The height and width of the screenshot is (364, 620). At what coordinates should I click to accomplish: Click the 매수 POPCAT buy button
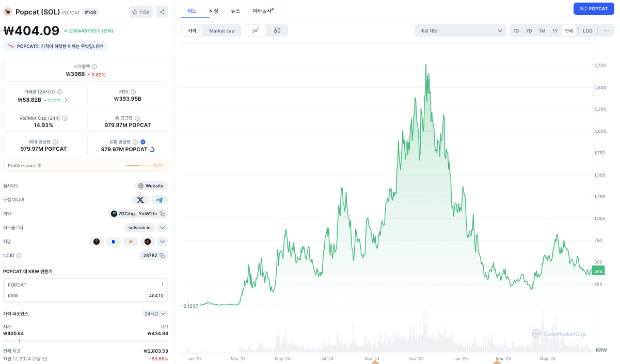(x=594, y=9)
